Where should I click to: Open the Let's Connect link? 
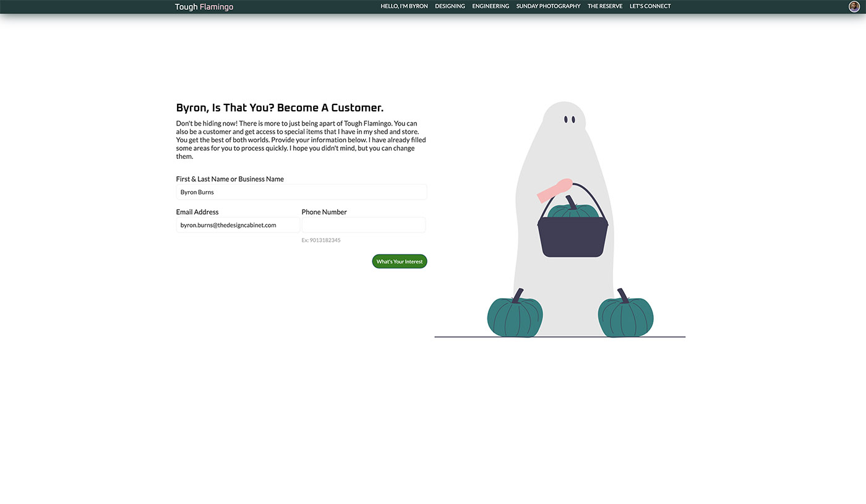click(649, 6)
